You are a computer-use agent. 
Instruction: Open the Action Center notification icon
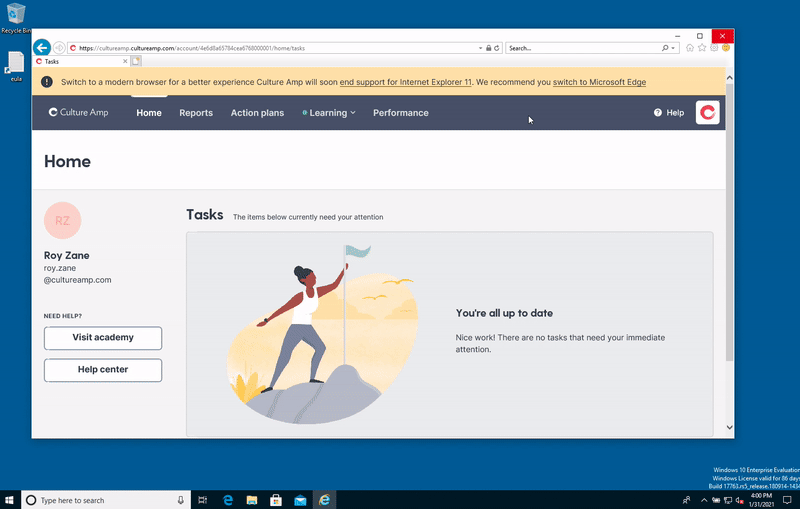click(x=787, y=500)
